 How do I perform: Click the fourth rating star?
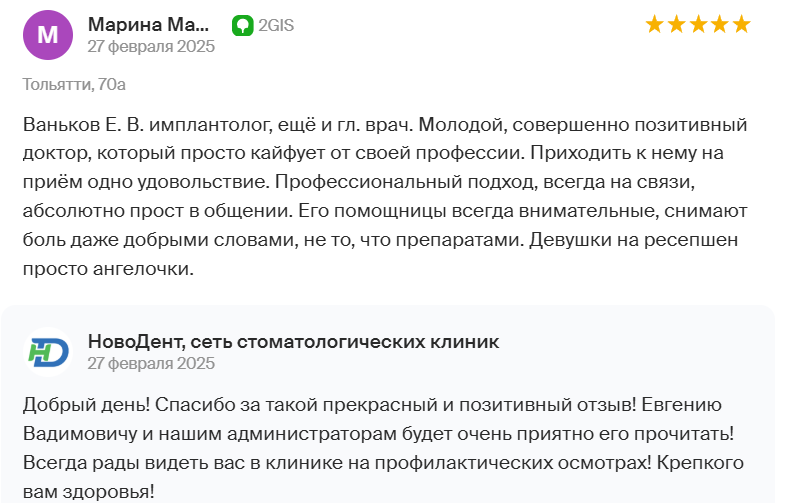pyautogui.click(x=720, y=24)
